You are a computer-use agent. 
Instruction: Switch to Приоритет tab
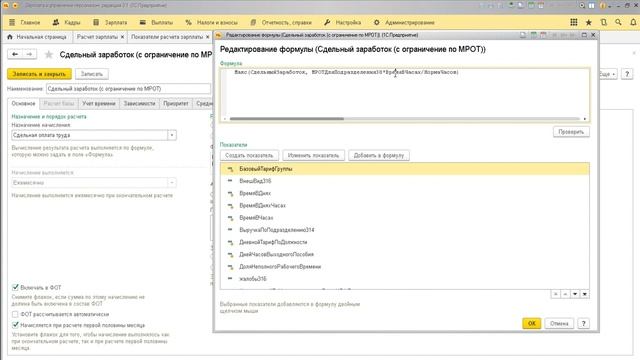click(x=176, y=104)
